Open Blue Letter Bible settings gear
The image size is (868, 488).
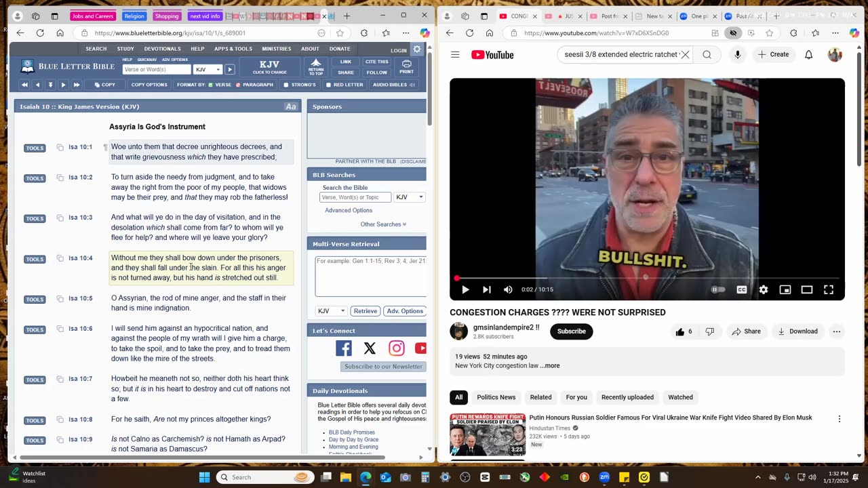[417, 49]
